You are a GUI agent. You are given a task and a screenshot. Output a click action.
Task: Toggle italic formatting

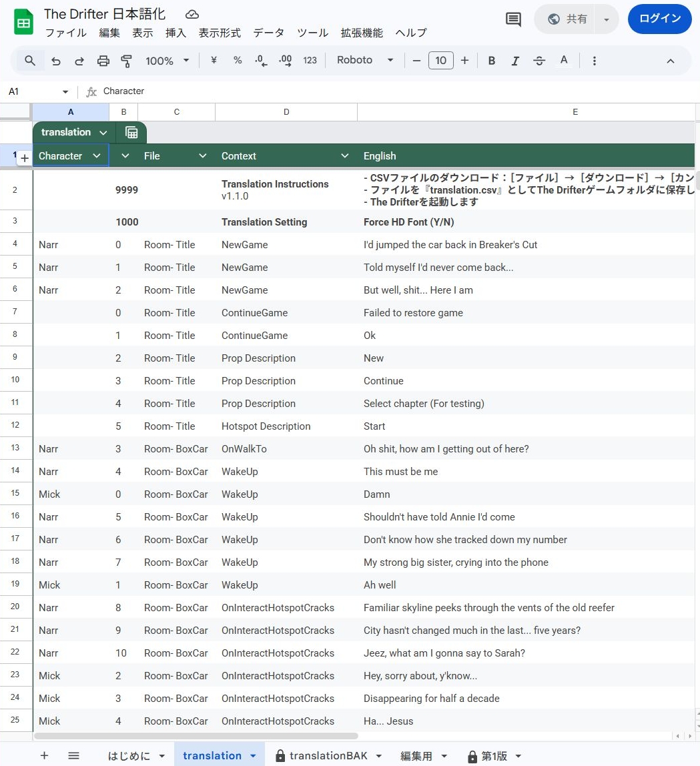pos(515,61)
